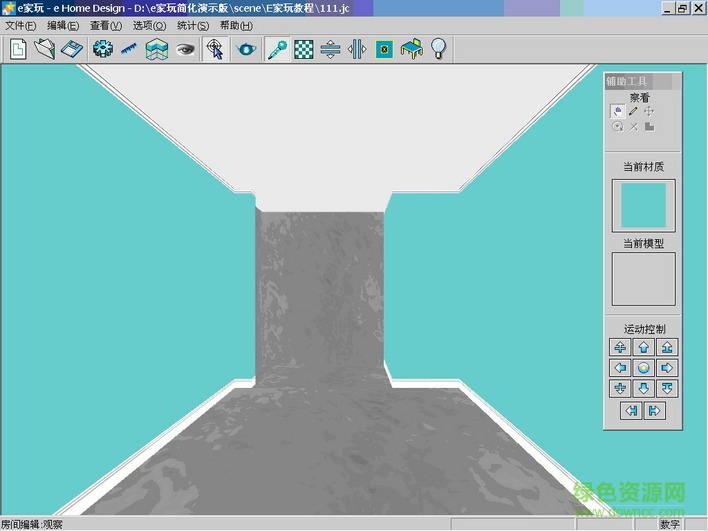Toggle the eye view mode icon

point(185,49)
